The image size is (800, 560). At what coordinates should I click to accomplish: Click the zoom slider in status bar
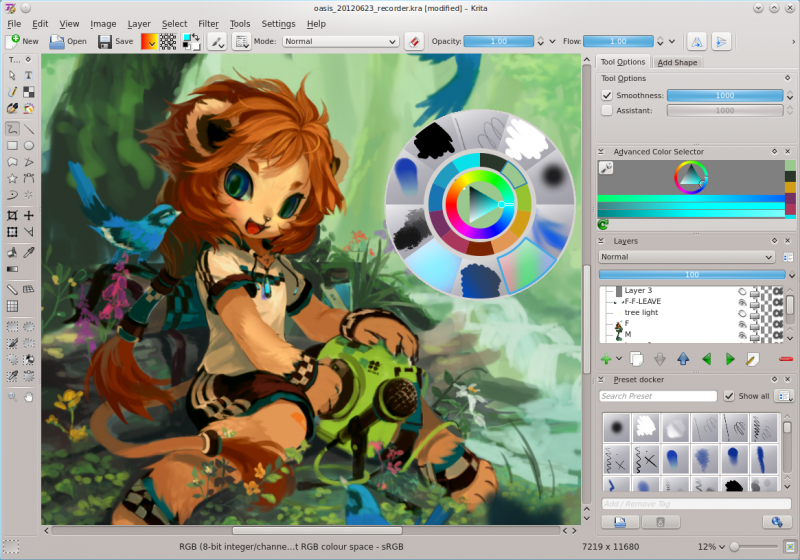(754, 547)
